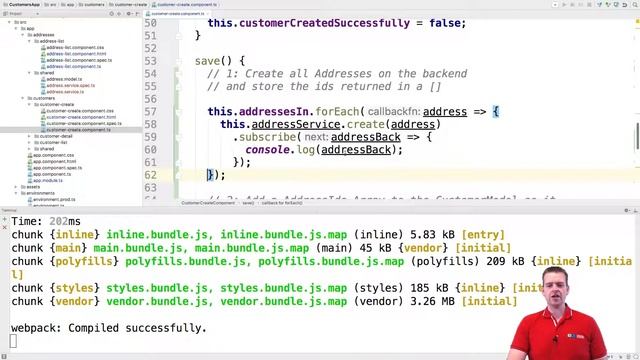Fold the subscribe block at line 59
Screen dimensions: 640x360
click(x=178, y=138)
